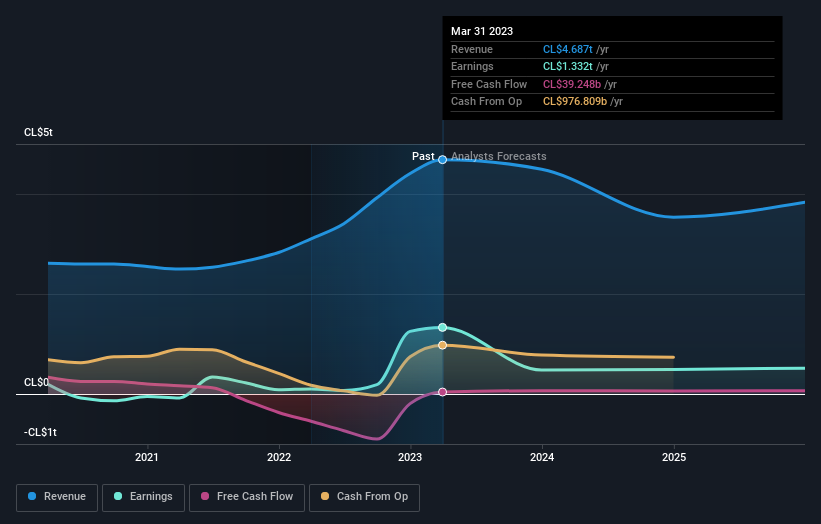Click the Free Cash Flow label in tooltip

[x=489, y=84]
